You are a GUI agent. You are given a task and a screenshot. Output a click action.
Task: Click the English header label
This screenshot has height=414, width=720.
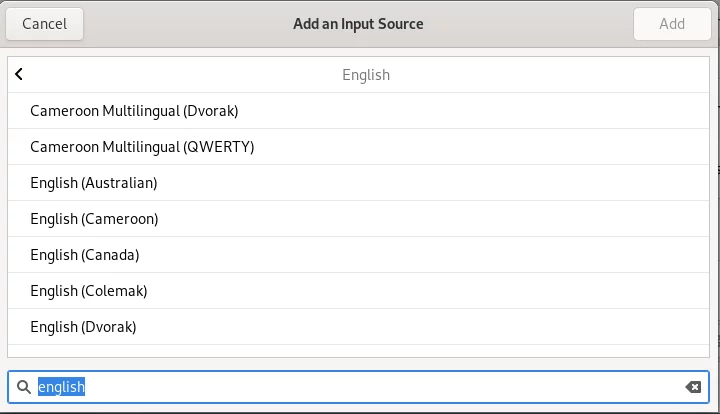pyautogui.click(x=366, y=75)
